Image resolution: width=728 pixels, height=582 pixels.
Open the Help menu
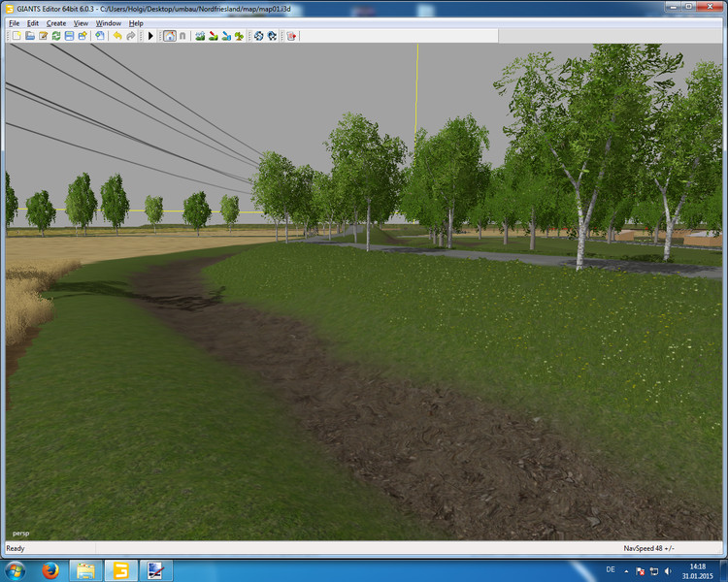(x=136, y=22)
